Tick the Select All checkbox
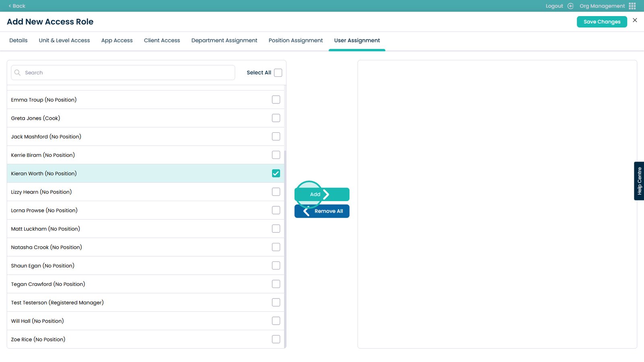Viewport: 644px width, 362px height. [278, 73]
